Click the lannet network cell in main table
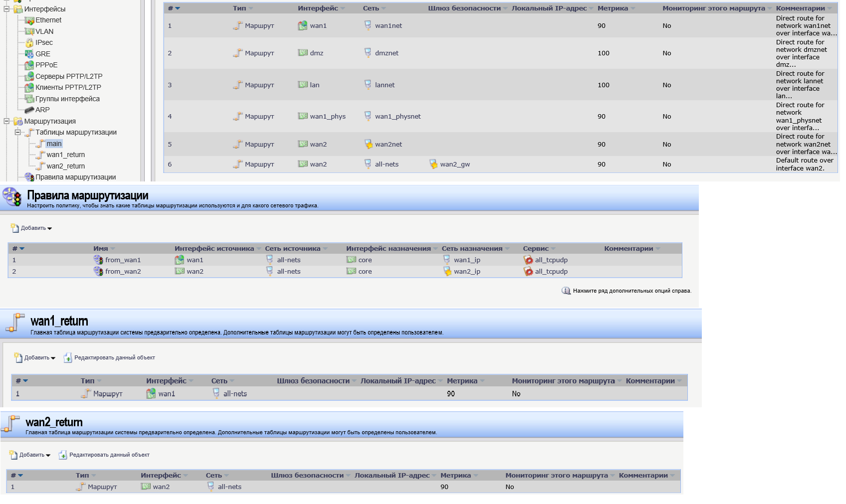This screenshot has width=846, height=504. [x=385, y=85]
